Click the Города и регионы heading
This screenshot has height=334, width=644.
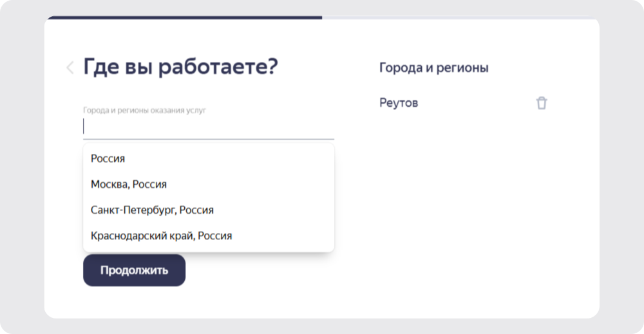(x=433, y=68)
